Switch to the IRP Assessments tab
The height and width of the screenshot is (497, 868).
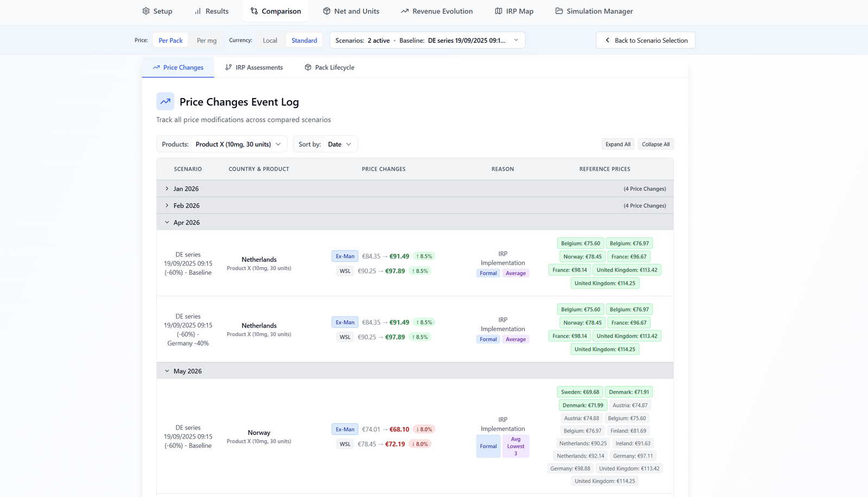tap(253, 67)
